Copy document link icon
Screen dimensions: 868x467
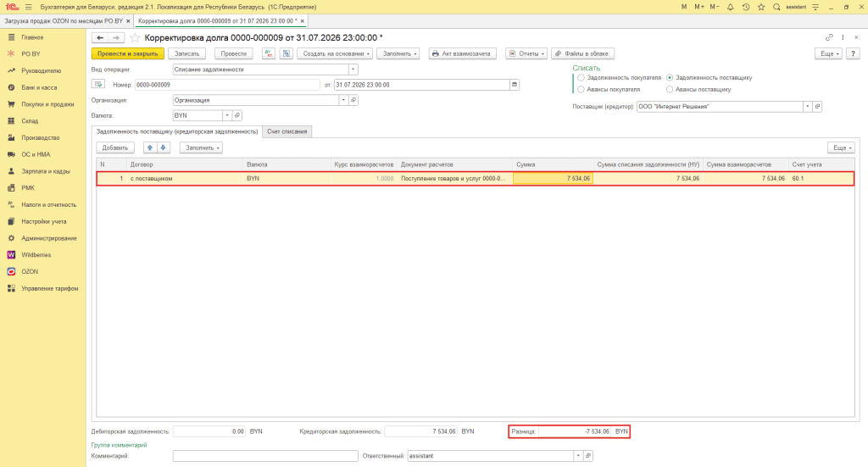829,37
